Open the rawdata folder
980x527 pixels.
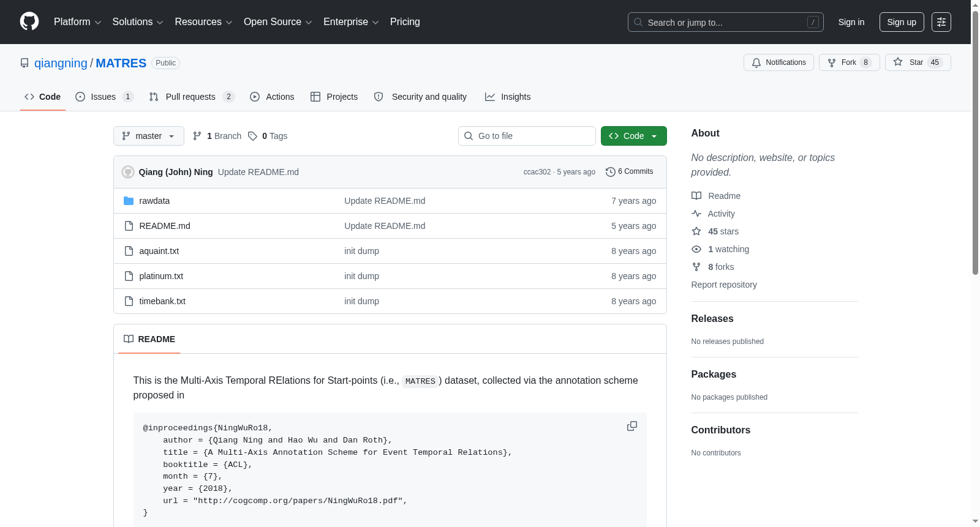(154, 201)
